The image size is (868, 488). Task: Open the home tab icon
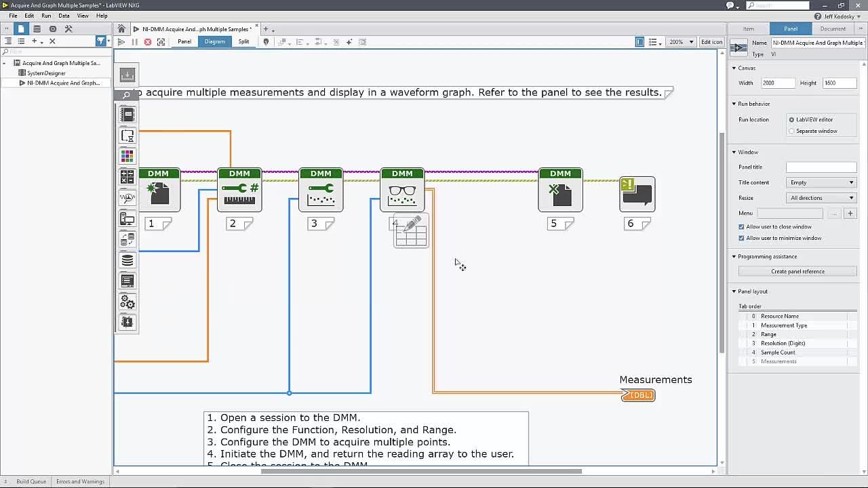pyautogui.click(x=121, y=28)
